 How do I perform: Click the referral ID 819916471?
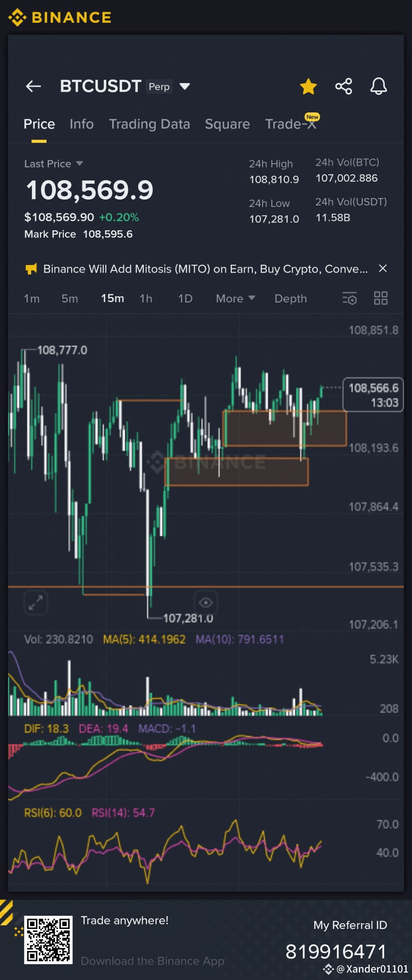point(336,951)
